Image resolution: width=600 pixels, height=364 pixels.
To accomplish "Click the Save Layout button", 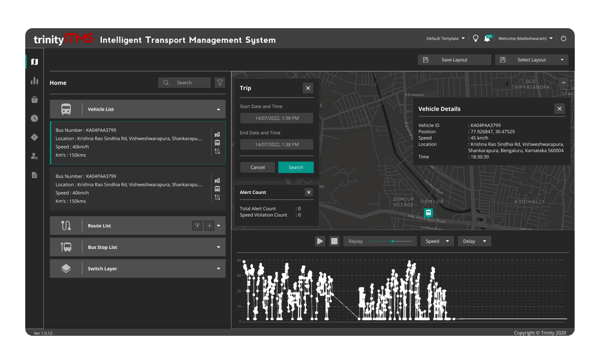I will pyautogui.click(x=454, y=60).
